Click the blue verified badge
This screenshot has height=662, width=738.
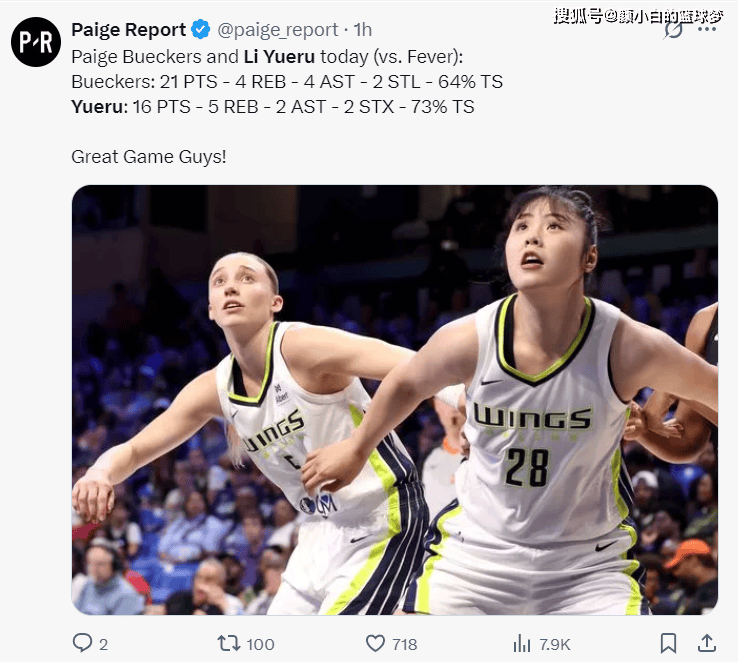pos(201,30)
